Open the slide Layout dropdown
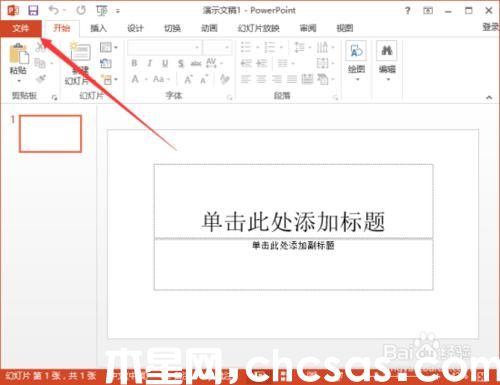Viewport: 500px width, 385px height. tap(108, 47)
